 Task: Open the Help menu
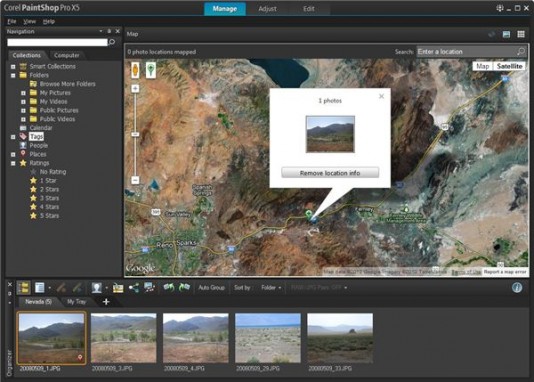[x=49, y=21]
